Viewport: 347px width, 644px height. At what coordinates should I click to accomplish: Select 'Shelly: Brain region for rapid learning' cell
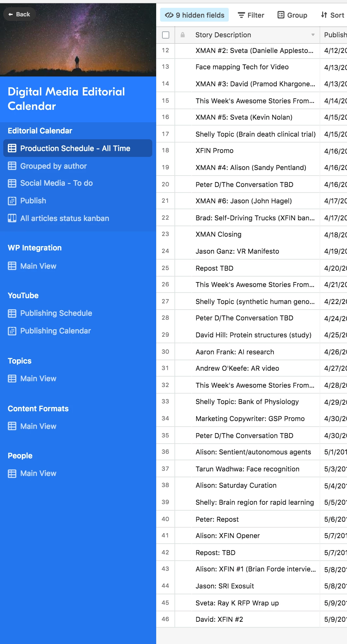(256, 502)
